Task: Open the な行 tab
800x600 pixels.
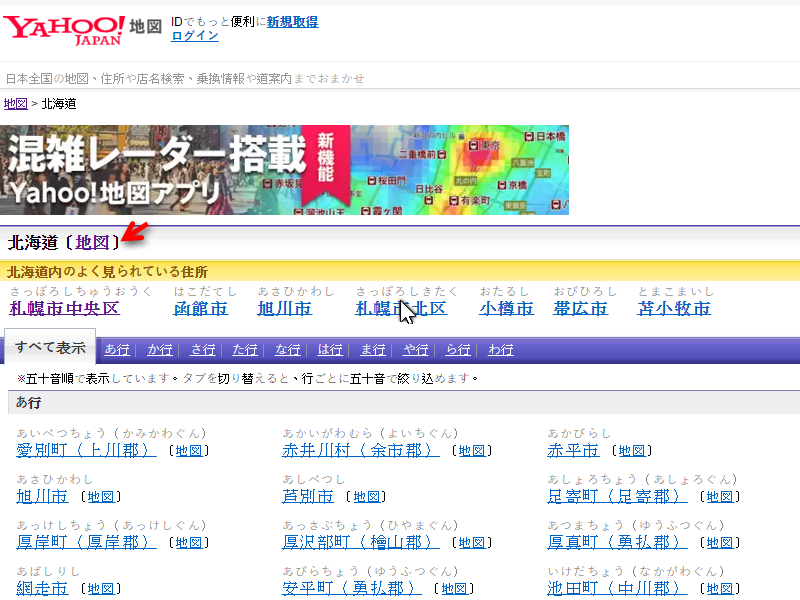Action: pos(288,349)
